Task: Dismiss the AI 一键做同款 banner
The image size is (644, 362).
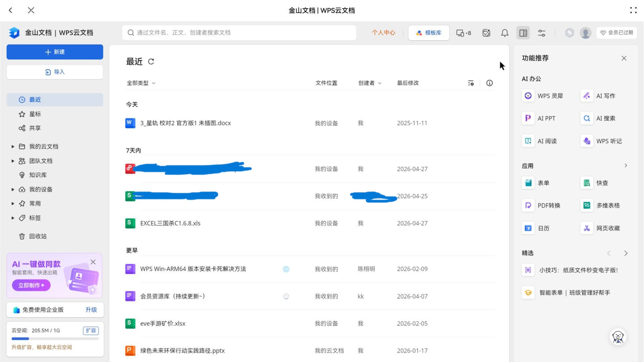Action: tap(93, 262)
